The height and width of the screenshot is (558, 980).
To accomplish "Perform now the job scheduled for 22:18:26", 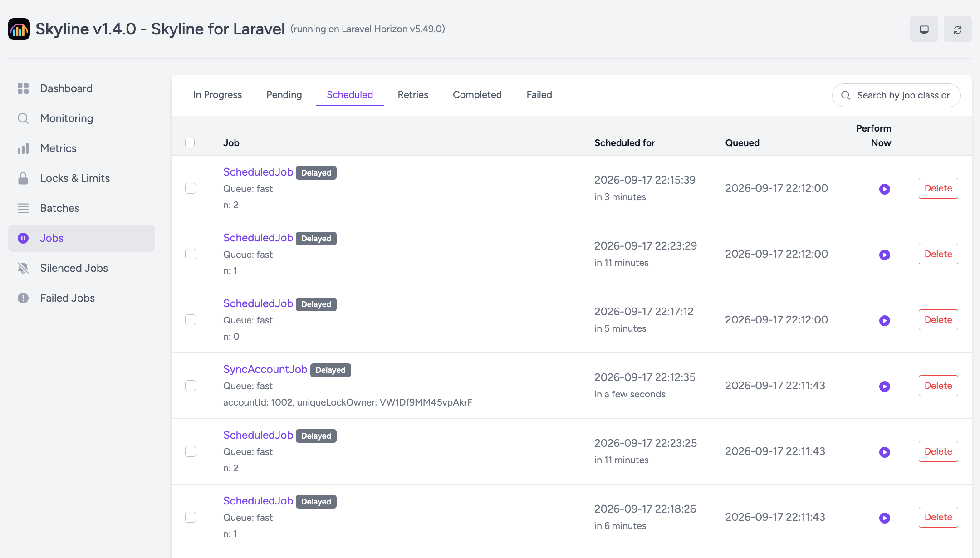I will pos(885,518).
